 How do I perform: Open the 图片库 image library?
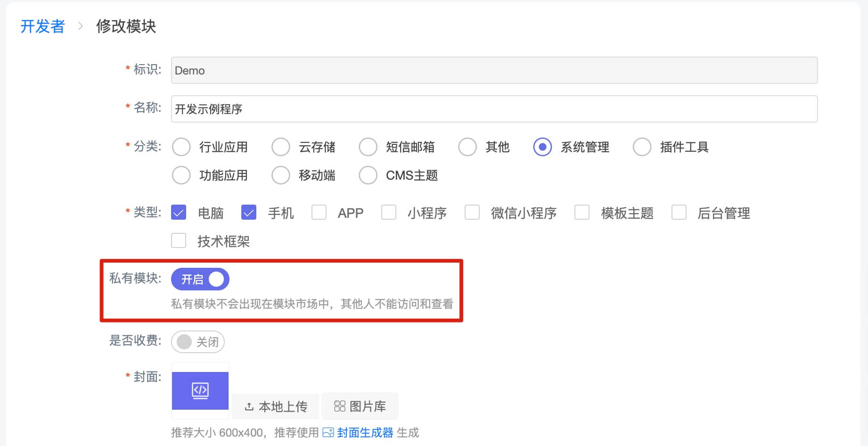(x=360, y=406)
